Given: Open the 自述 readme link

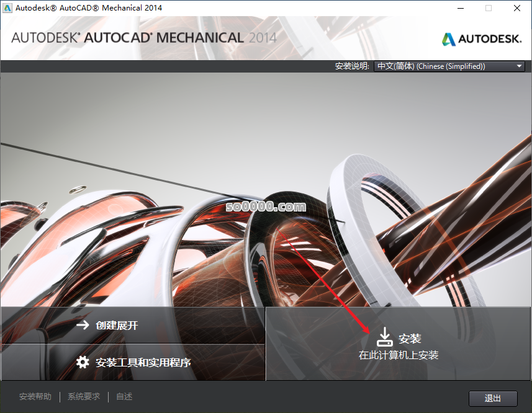Looking at the screenshot, I should 124,397.
